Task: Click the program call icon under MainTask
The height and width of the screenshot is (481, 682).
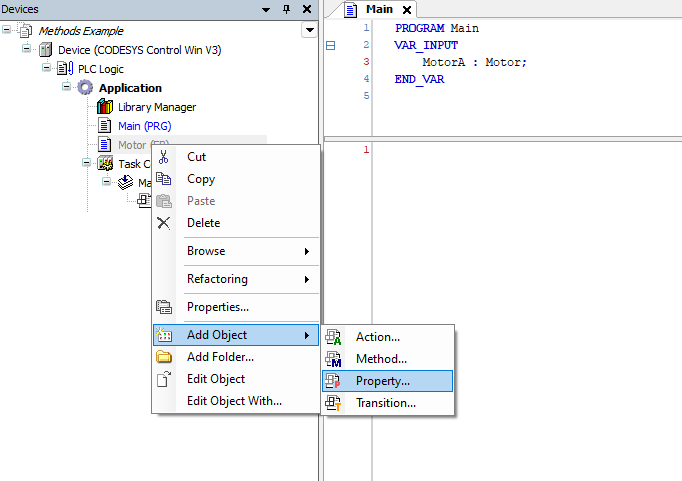Action: click(x=144, y=200)
